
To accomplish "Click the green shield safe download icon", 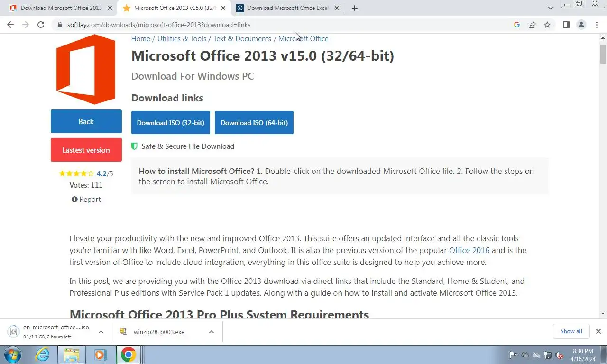I will [134, 146].
